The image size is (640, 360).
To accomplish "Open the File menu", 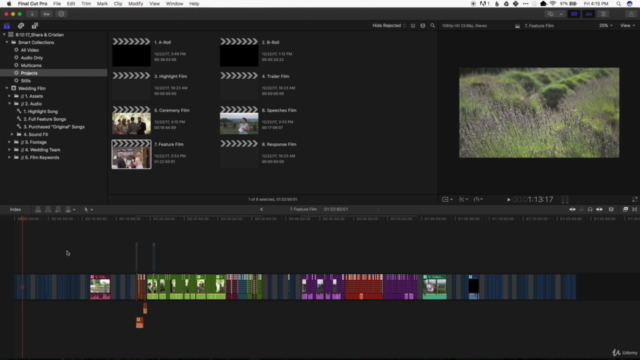I will 57,4.
